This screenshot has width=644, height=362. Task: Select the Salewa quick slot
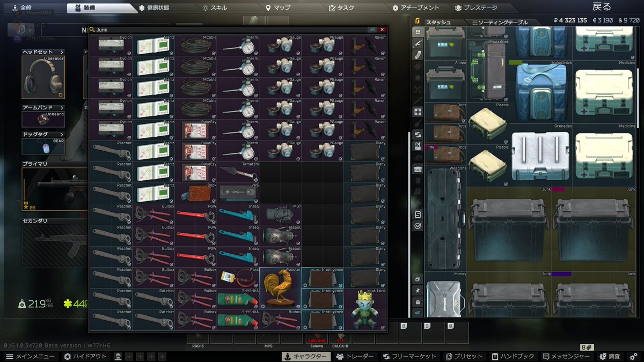click(x=316, y=339)
